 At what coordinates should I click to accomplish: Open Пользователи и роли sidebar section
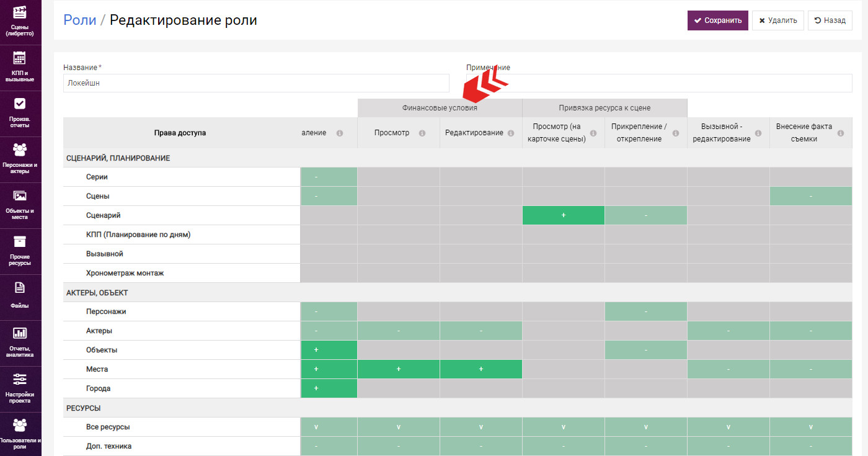pos(20,434)
